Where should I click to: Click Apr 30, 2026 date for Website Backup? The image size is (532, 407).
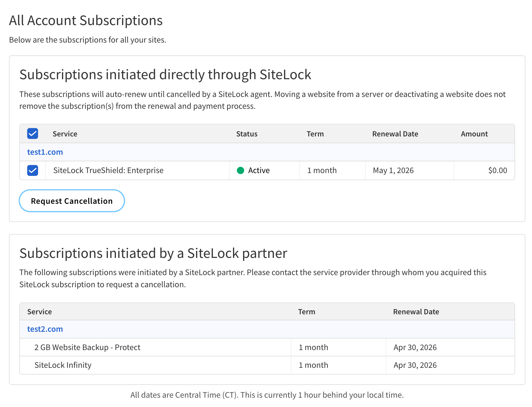click(x=415, y=347)
